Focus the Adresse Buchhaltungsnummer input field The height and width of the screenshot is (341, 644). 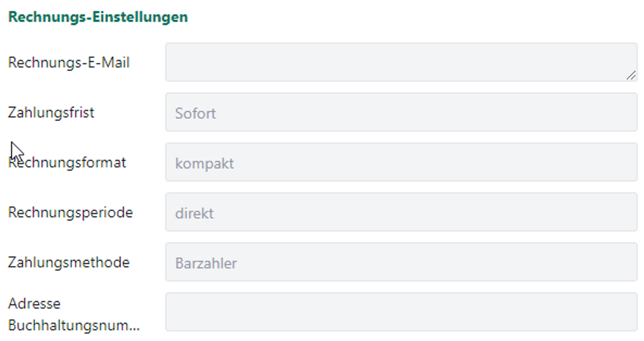(401, 312)
